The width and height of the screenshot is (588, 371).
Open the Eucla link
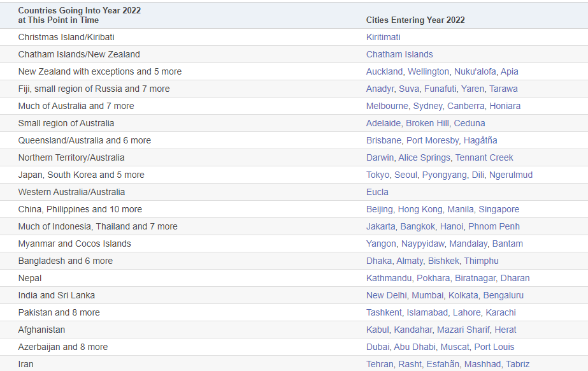point(377,192)
